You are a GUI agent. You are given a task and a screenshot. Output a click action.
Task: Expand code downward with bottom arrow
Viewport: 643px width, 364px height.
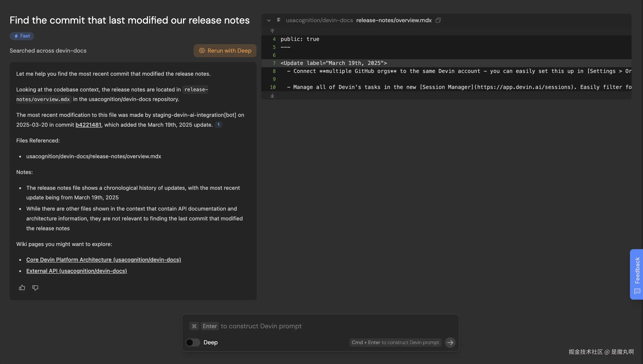click(x=272, y=95)
